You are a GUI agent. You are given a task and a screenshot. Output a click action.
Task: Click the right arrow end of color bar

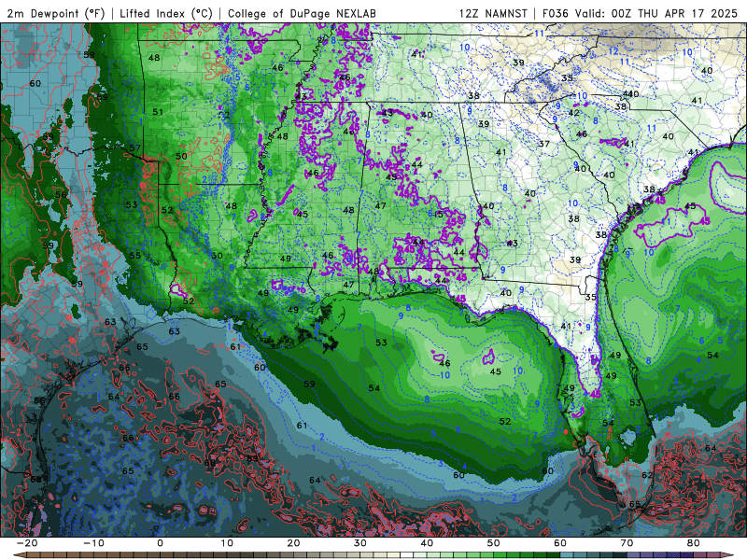pos(728,555)
